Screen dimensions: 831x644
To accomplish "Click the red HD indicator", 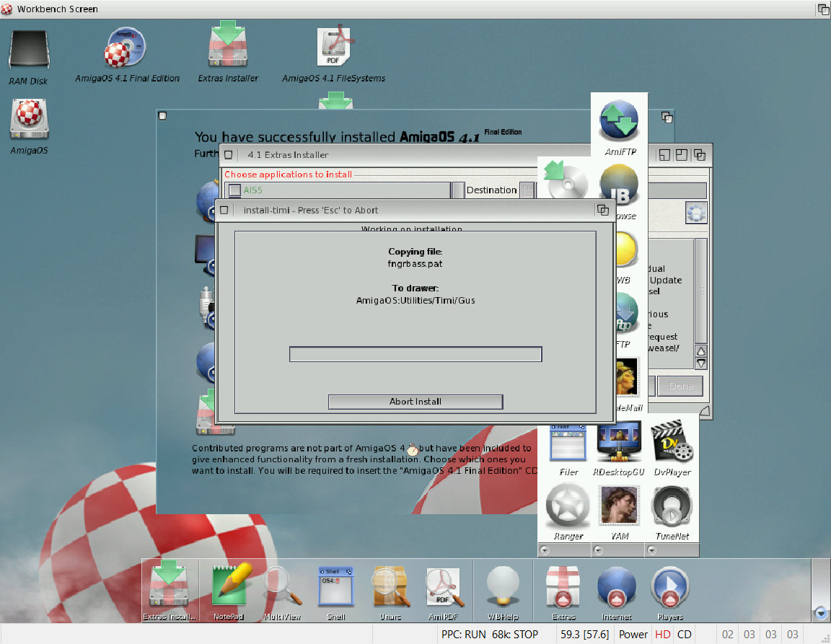I will (662, 635).
